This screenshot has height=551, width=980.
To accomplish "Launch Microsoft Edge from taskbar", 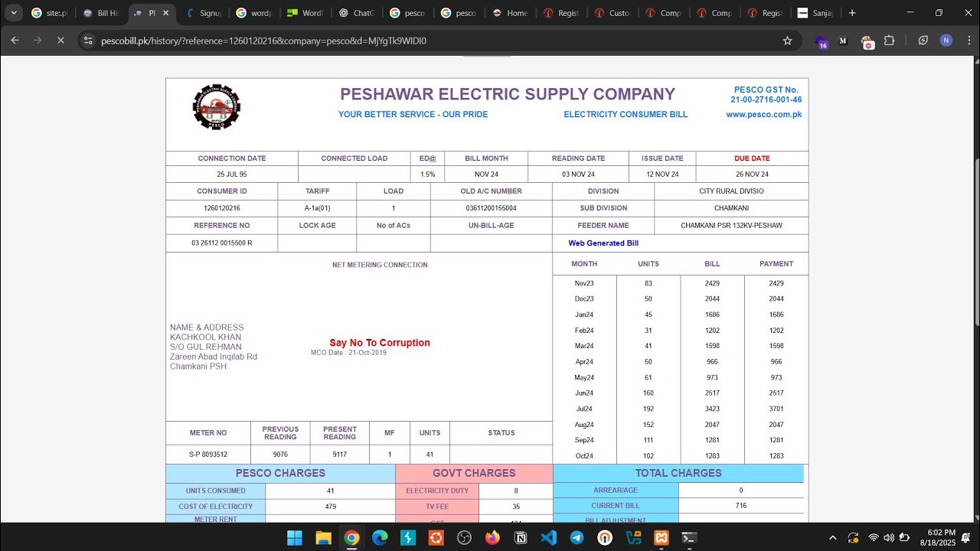I will point(380,538).
